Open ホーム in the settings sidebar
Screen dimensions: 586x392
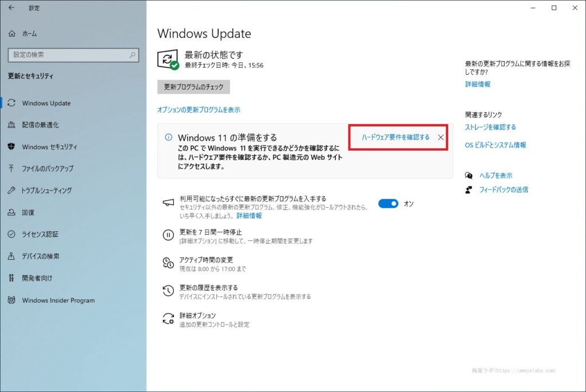pos(30,34)
